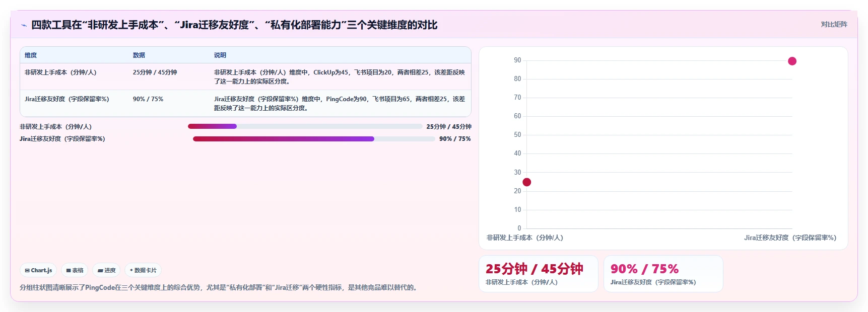Click table cell 25分钟 / 45分钟

(x=155, y=72)
